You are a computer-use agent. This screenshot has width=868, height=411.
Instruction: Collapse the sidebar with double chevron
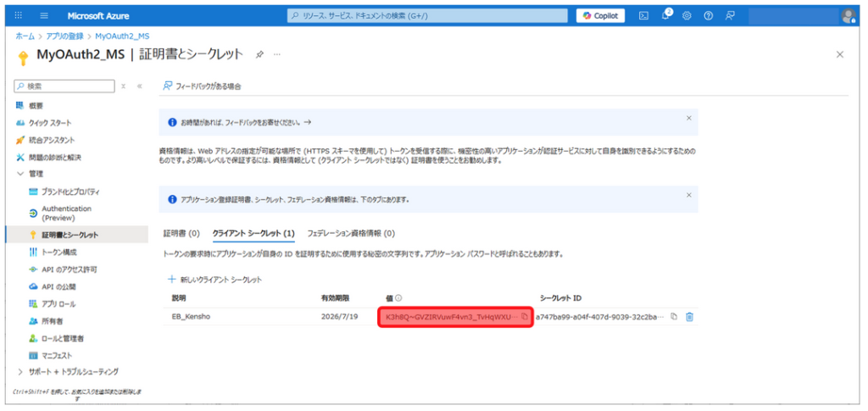point(139,86)
